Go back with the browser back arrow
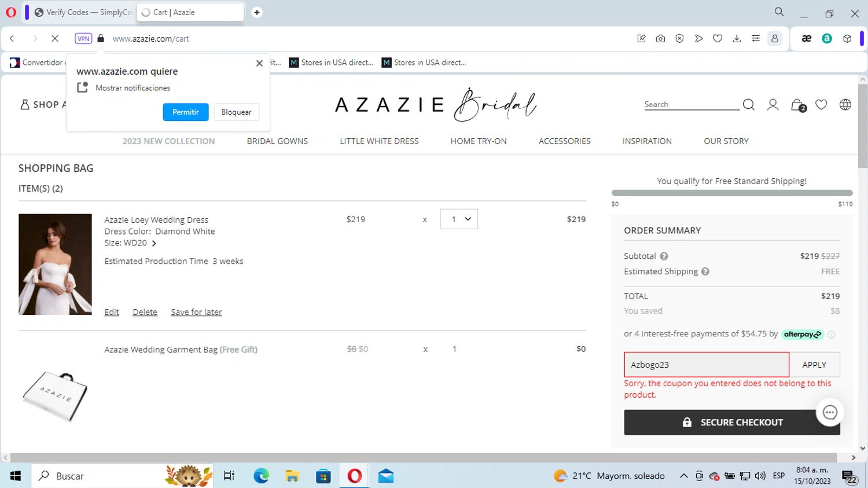 coord(12,39)
